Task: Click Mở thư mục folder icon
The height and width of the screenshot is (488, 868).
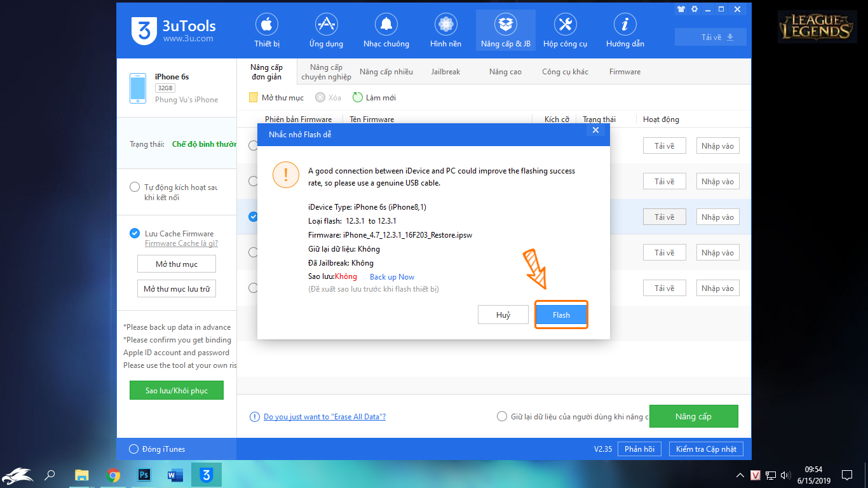Action: (253, 97)
